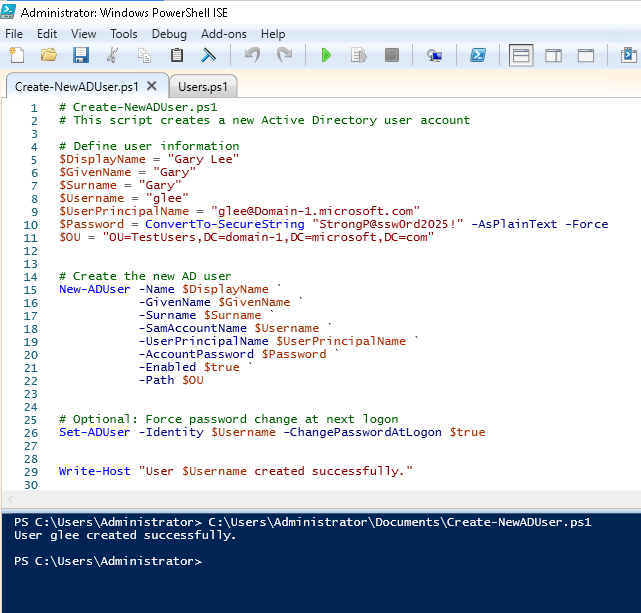
Task: Click the -Force parameter
Action: click(x=587, y=224)
